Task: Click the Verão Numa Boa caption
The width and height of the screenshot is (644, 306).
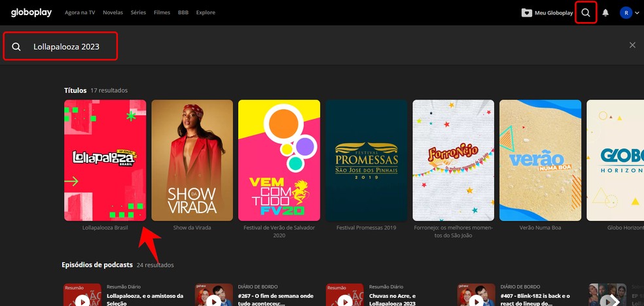Action: coord(540,228)
